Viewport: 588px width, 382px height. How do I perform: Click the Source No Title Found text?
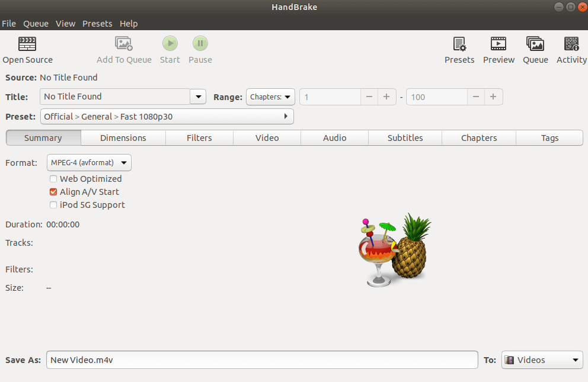[x=69, y=78]
